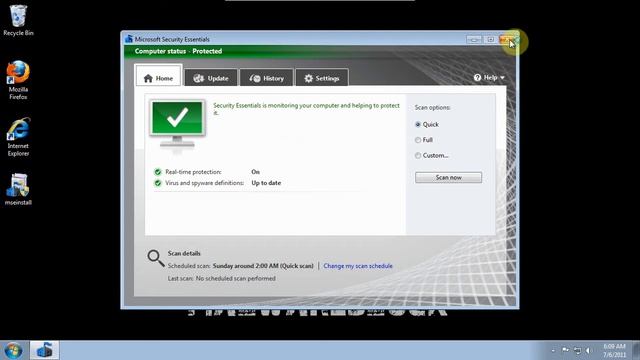Image resolution: width=640 pixels, height=360 pixels.
Task: Click Security Essentials taskbar button
Action: tap(44, 351)
